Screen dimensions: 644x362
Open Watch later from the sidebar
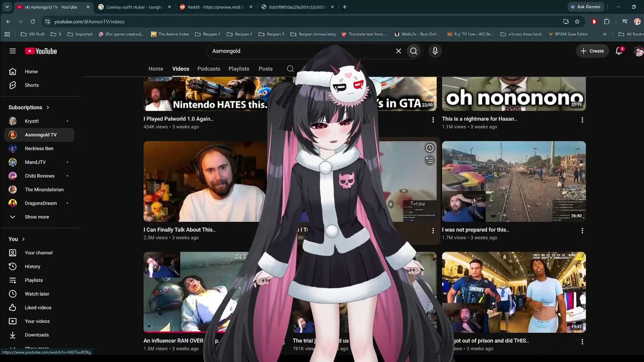point(39,294)
